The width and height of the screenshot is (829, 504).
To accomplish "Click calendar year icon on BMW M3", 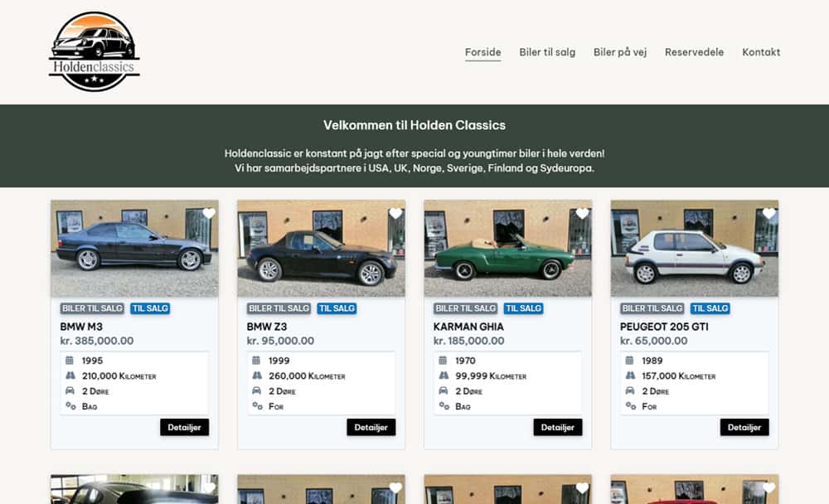I will 70,360.
